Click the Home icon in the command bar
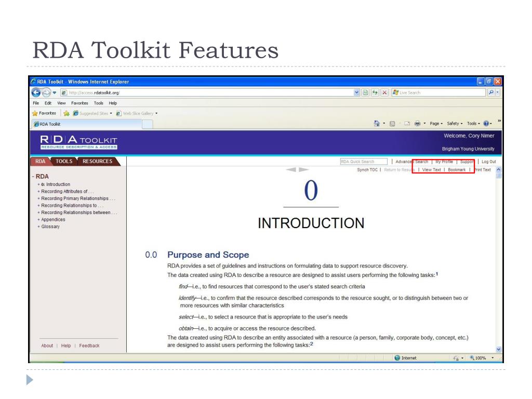Viewport: 532px width, 399px height. pyautogui.click(x=377, y=124)
